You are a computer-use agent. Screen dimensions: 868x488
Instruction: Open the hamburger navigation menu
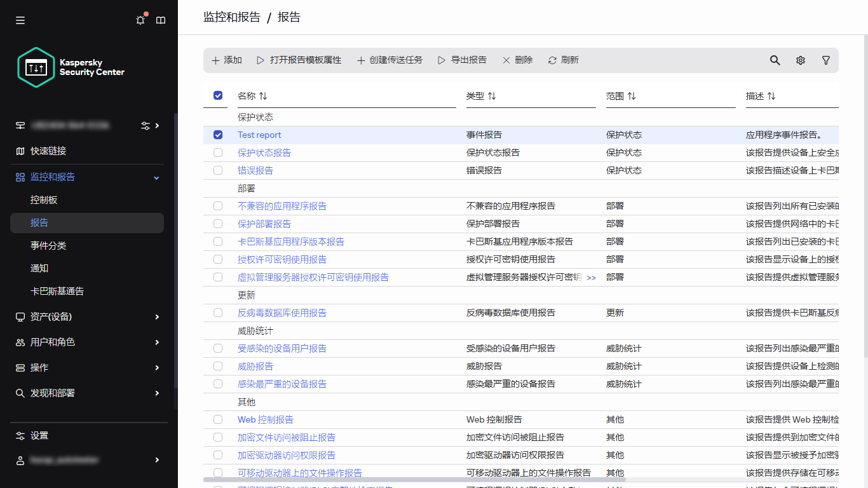[x=20, y=20]
